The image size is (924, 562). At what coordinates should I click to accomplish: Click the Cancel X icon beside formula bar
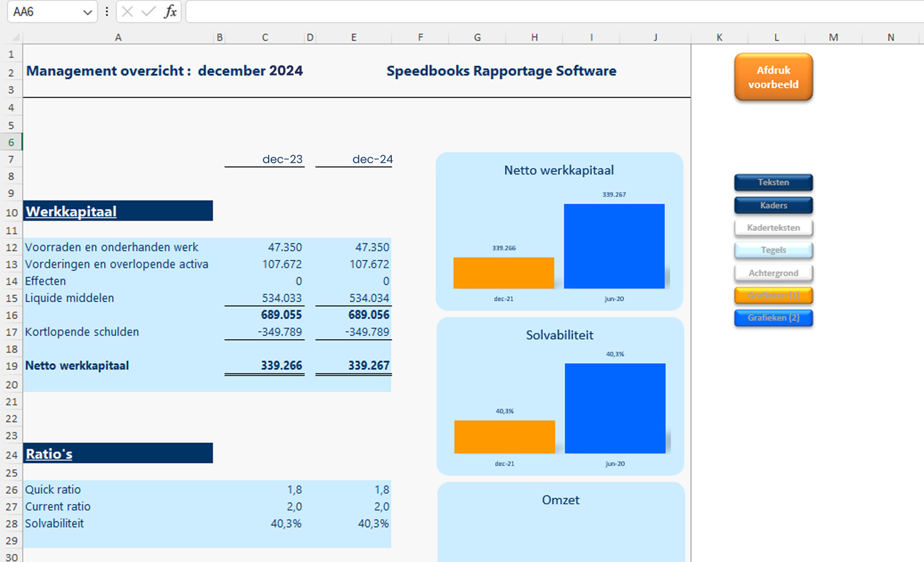[x=128, y=12]
